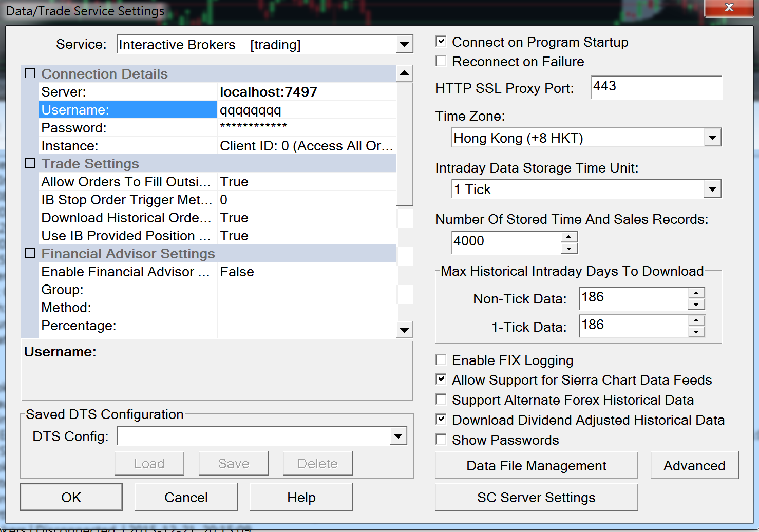Image resolution: width=759 pixels, height=532 pixels.
Task: Close the Data/Trade Service Settings window
Action: point(729,8)
